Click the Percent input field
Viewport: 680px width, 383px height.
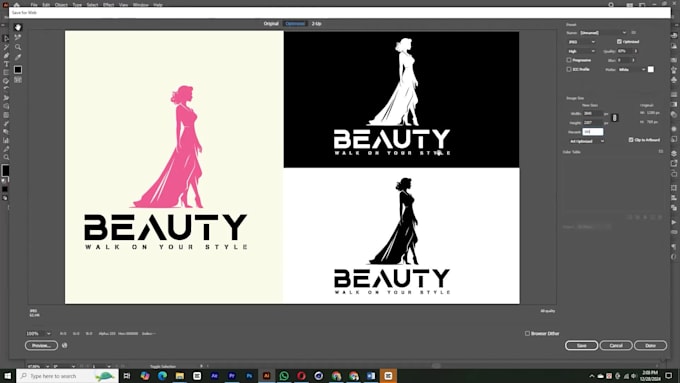tap(593, 131)
